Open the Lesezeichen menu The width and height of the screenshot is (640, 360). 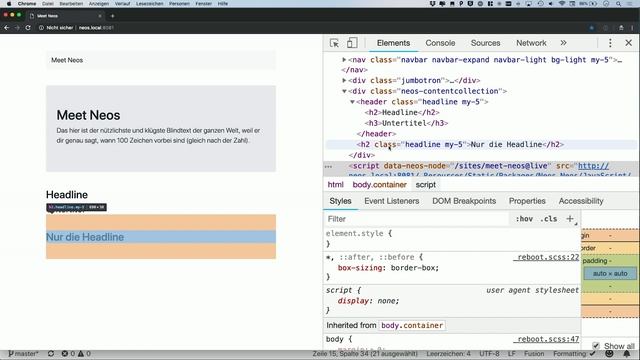150,4
